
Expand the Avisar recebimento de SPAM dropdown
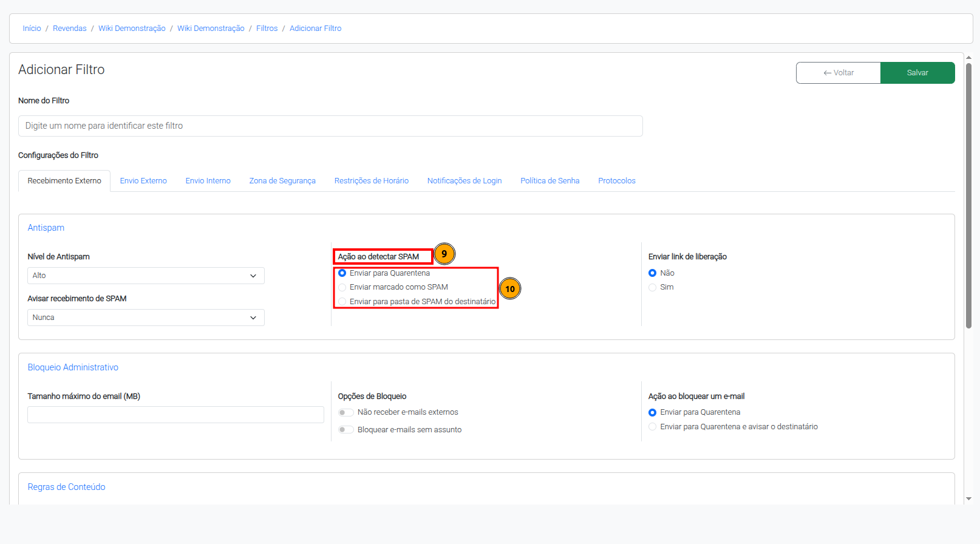pos(146,318)
